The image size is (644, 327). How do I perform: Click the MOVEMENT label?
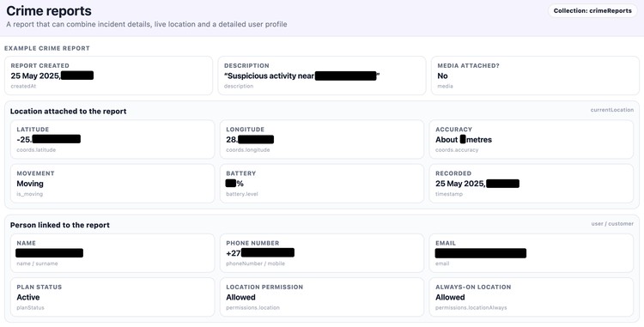(x=36, y=173)
